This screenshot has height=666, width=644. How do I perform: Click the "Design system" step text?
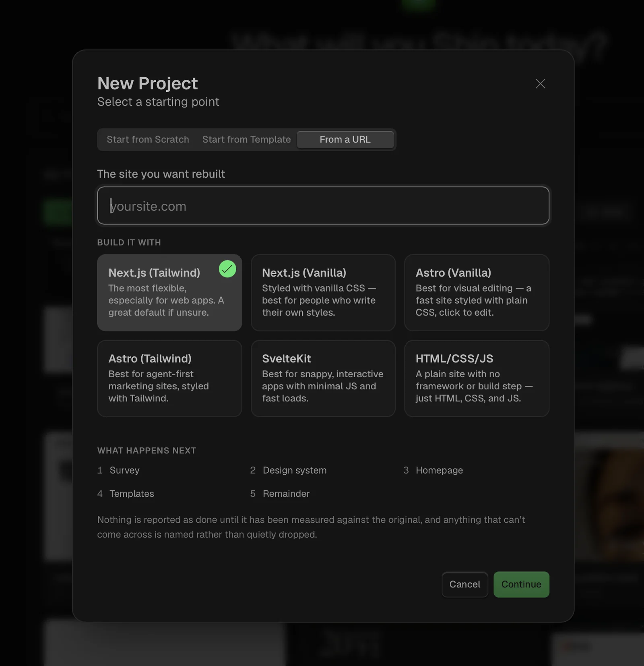[295, 470]
